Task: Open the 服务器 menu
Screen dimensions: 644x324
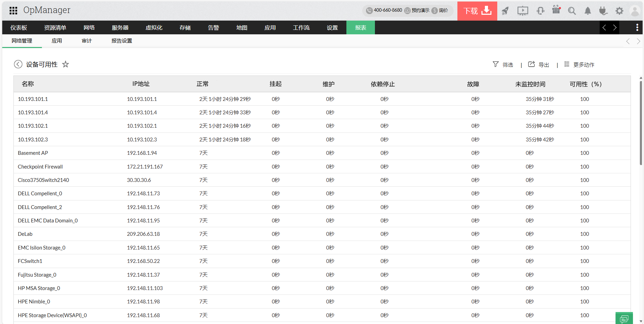Action: coord(120,28)
